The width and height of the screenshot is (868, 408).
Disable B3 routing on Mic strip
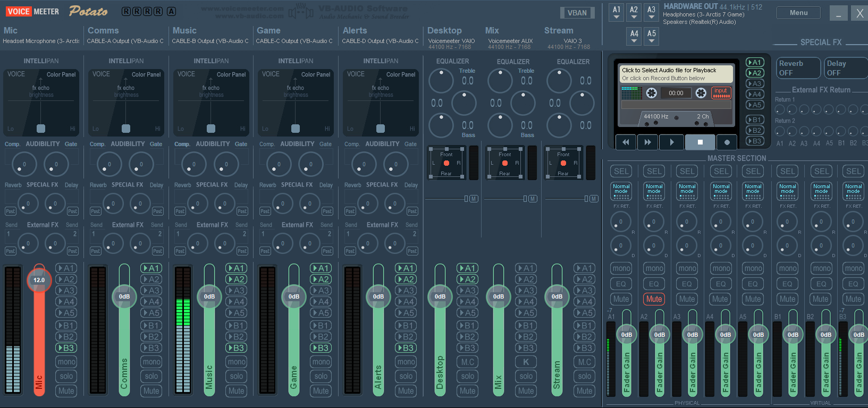pyautogui.click(x=66, y=348)
